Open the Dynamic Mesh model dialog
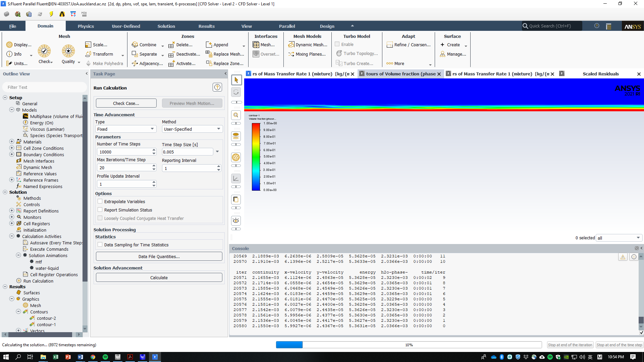The width and height of the screenshot is (644, 362). click(307, 45)
